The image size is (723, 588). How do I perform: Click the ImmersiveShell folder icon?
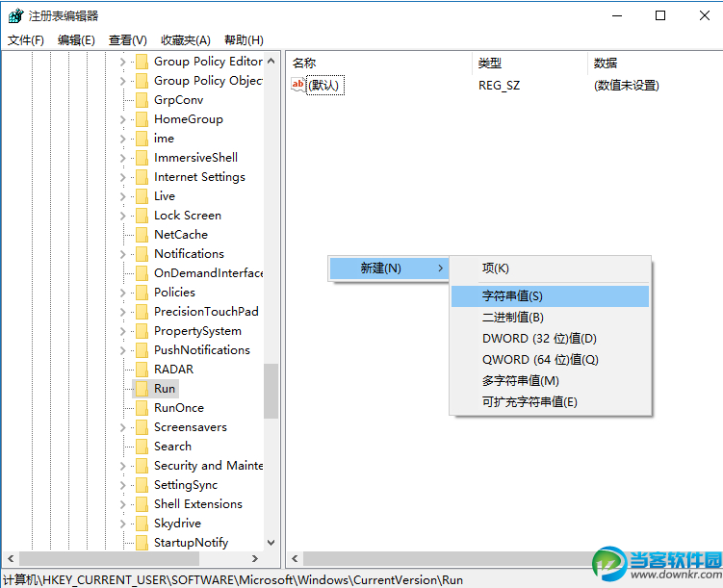142,158
